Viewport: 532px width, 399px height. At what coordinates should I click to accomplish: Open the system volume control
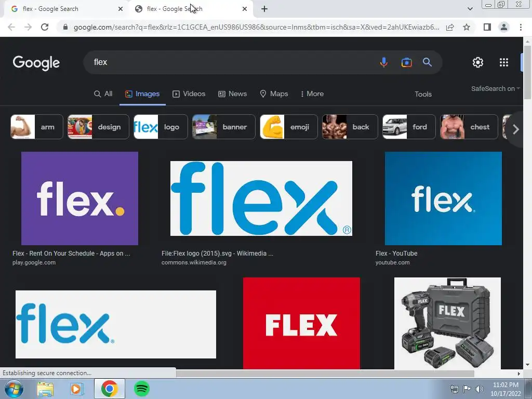point(480,389)
